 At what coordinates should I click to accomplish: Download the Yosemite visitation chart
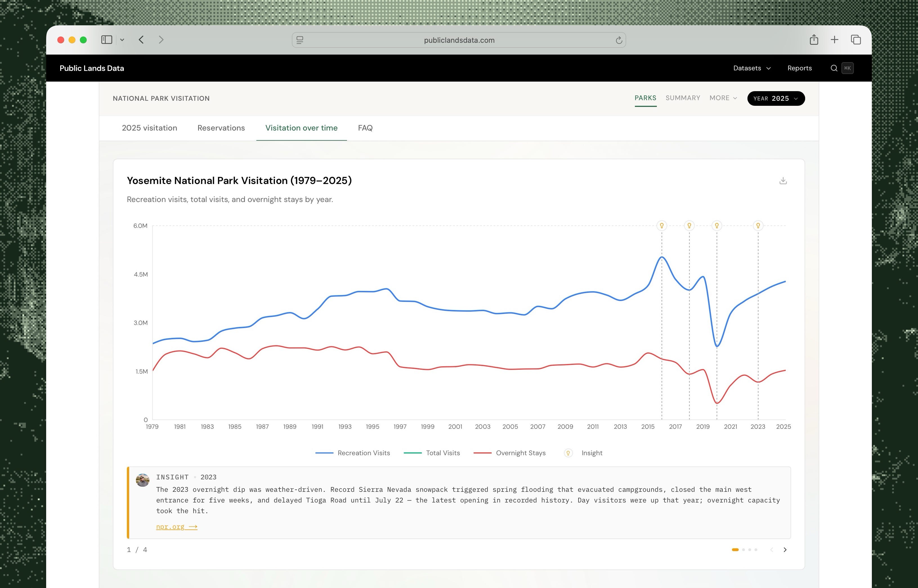(783, 181)
